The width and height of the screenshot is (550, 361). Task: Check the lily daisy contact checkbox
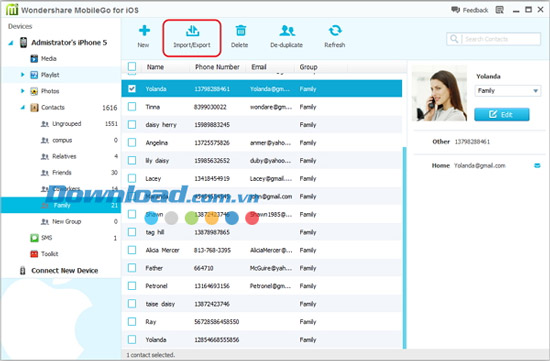pyautogui.click(x=132, y=160)
